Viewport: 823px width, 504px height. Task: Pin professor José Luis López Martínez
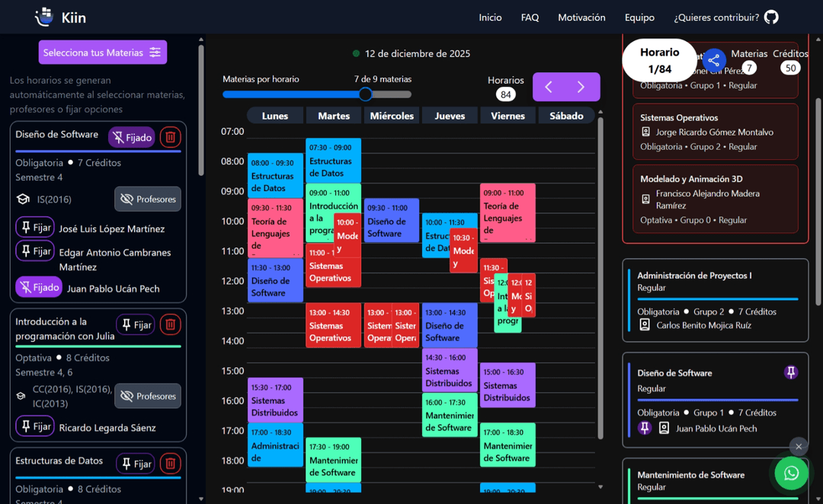coord(34,228)
